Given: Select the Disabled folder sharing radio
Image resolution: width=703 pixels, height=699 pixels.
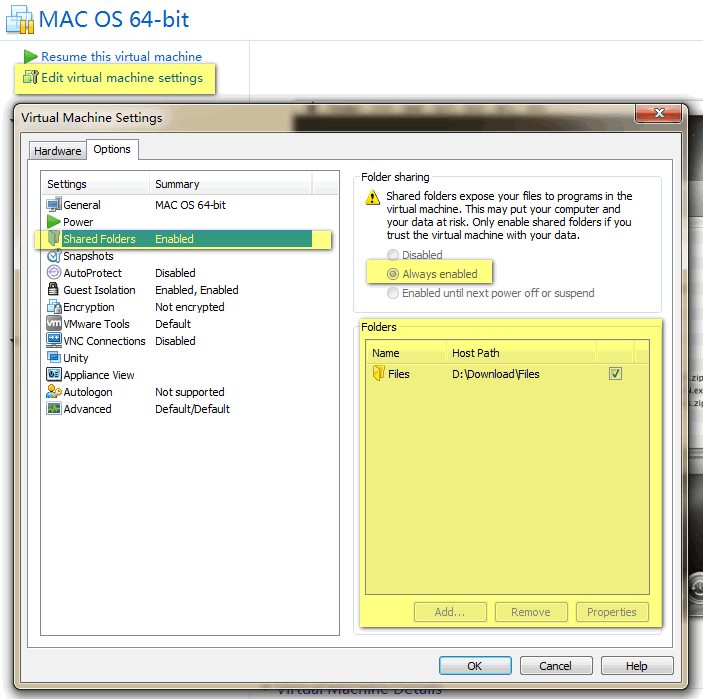Looking at the screenshot, I should pyautogui.click(x=393, y=255).
